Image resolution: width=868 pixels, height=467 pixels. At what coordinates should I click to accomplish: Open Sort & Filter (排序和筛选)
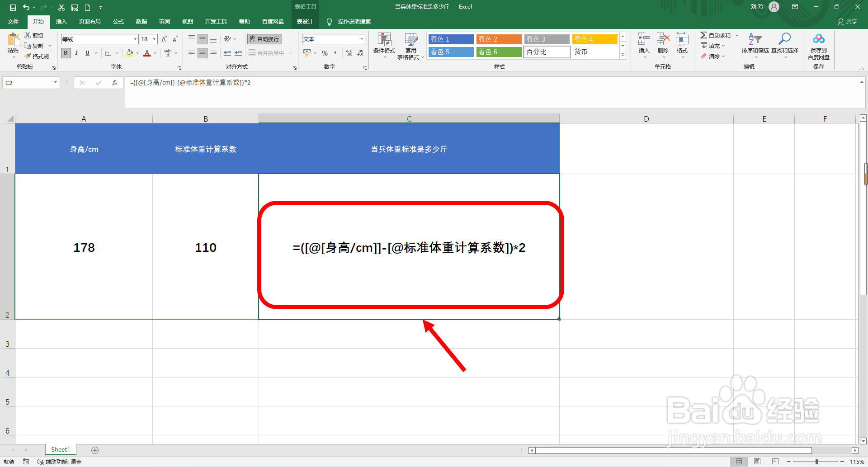[x=755, y=46]
